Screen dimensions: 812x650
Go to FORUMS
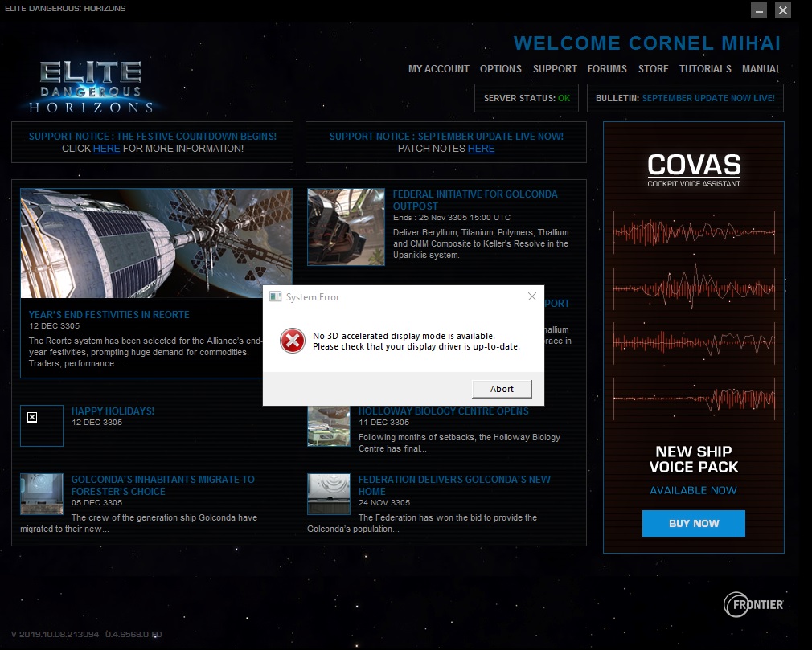[x=607, y=69]
